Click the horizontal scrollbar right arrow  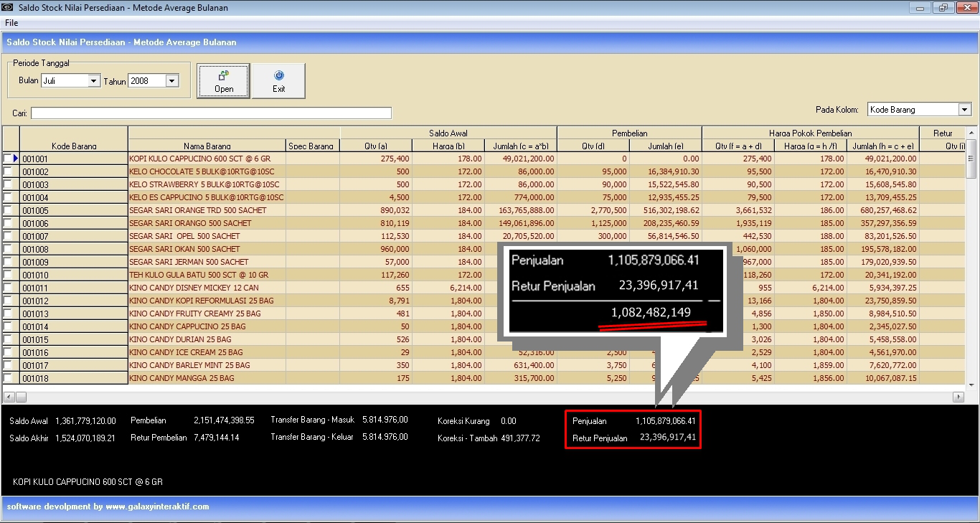coord(958,397)
